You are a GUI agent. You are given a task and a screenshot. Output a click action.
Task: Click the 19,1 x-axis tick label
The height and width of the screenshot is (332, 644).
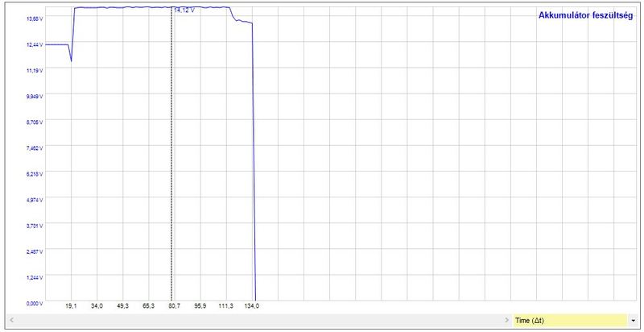[71, 307]
